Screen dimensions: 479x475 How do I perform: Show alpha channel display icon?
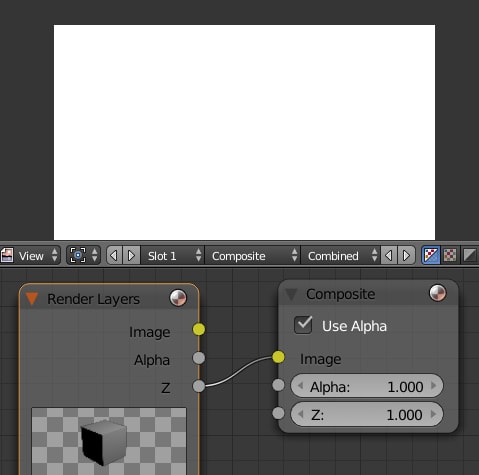[469, 256]
